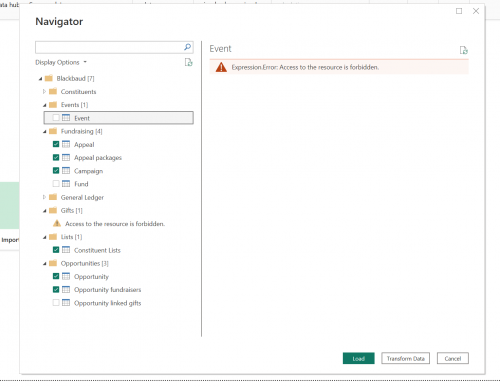500x387 pixels.
Task: Click the 'Event' preview heading
Action: pyautogui.click(x=220, y=49)
